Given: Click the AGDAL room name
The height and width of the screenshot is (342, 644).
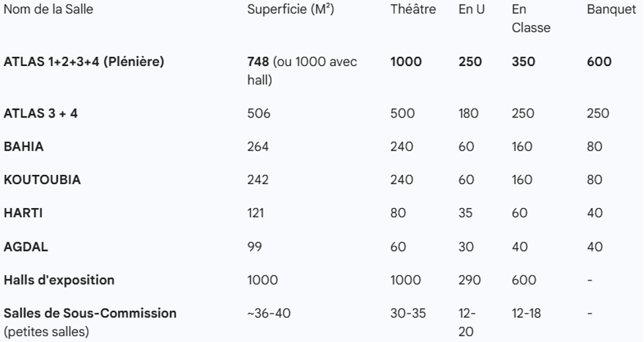Looking at the screenshot, I should 26,246.
